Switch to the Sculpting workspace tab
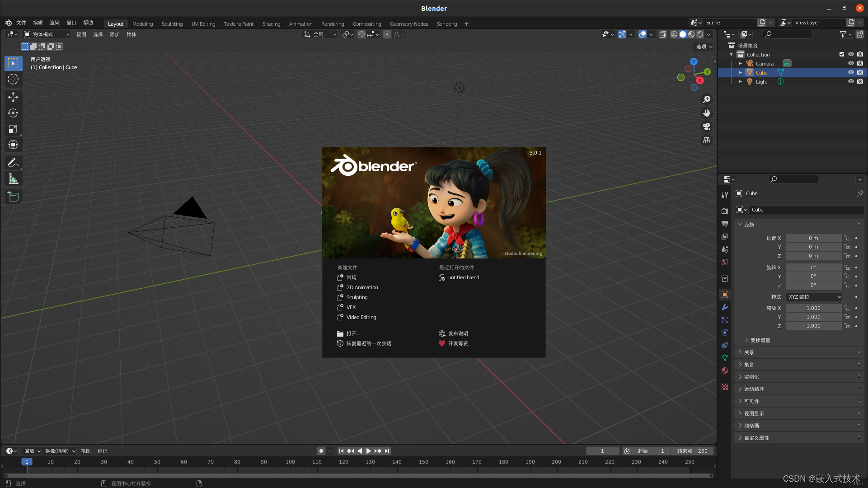The image size is (868, 488). coord(172,24)
